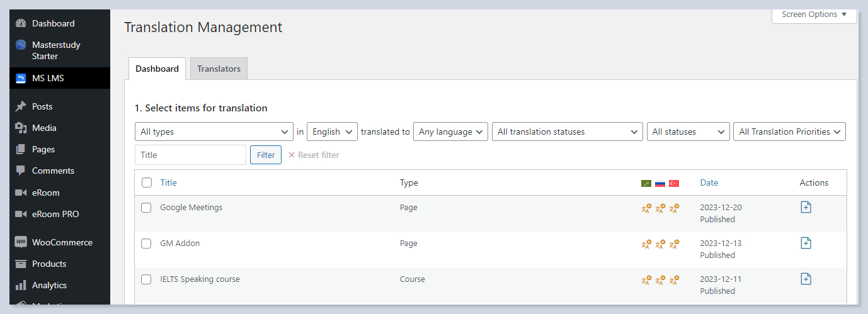868x314 pixels.
Task: Open WooCommerce from the sidebar icon
Action: [21, 242]
